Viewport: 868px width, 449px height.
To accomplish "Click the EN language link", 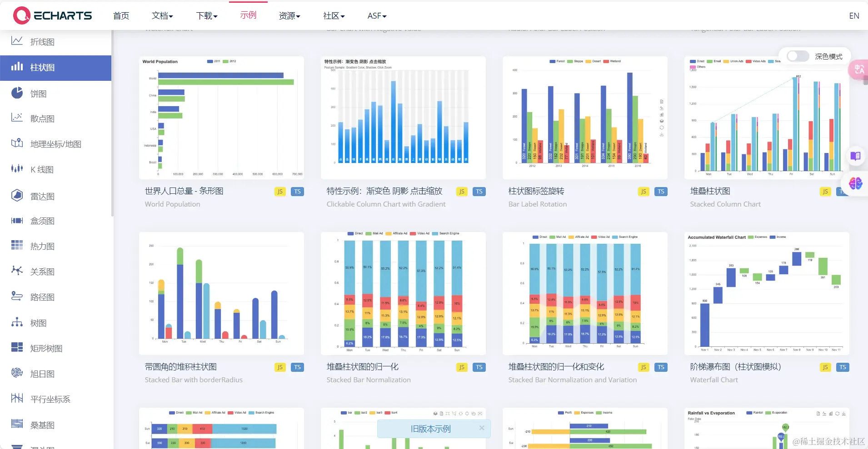I will pos(853,15).
